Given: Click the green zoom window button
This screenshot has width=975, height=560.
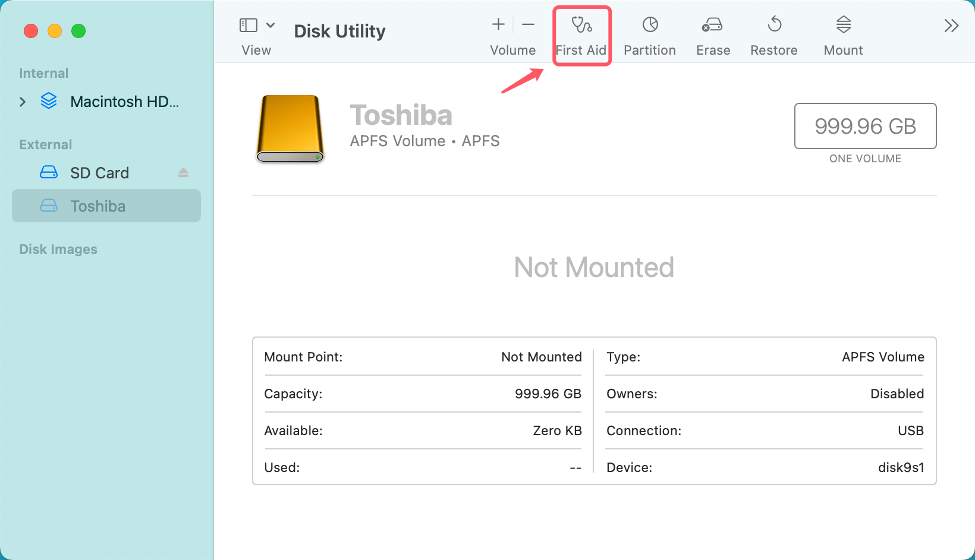Looking at the screenshot, I should tap(78, 31).
